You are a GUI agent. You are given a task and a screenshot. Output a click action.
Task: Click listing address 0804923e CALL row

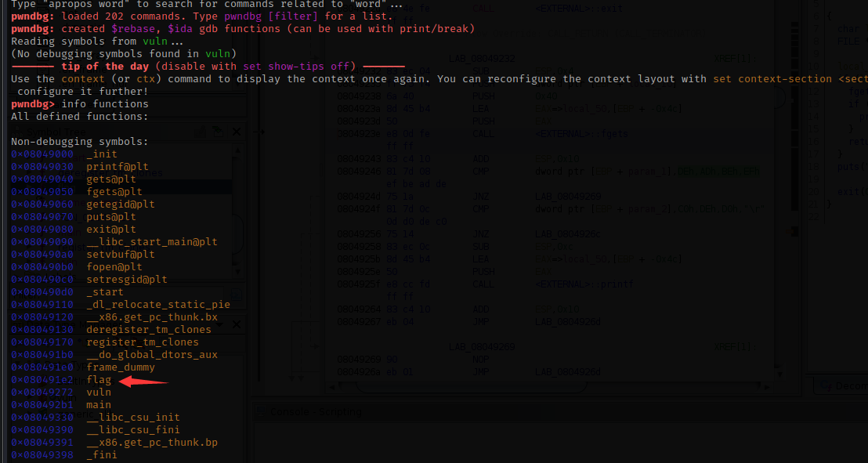tap(359, 133)
